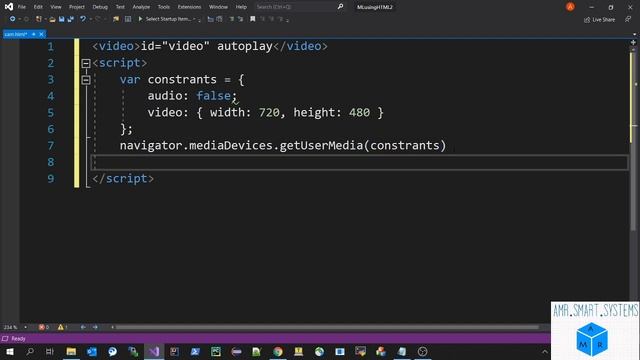Open the Help menu
Image resolution: width=640 pixels, height=360 pixels.
[241, 7]
